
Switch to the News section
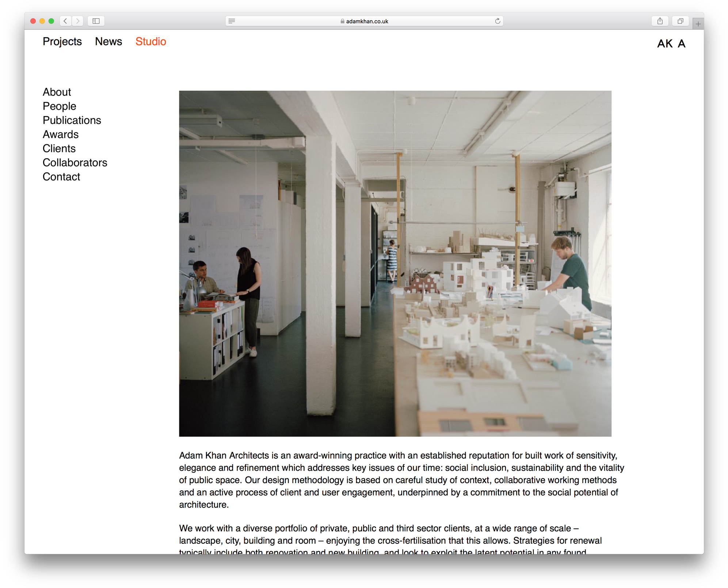[x=108, y=42]
